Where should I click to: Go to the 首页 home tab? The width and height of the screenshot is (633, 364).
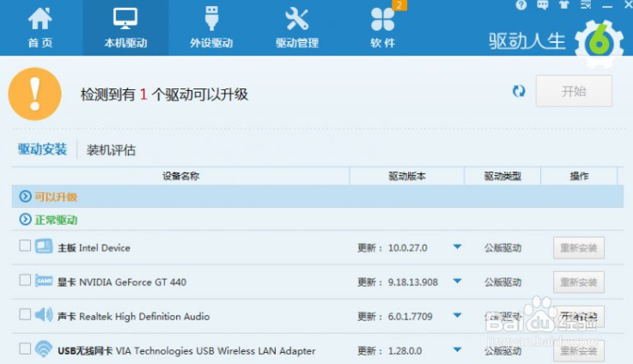[x=40, y=27]
